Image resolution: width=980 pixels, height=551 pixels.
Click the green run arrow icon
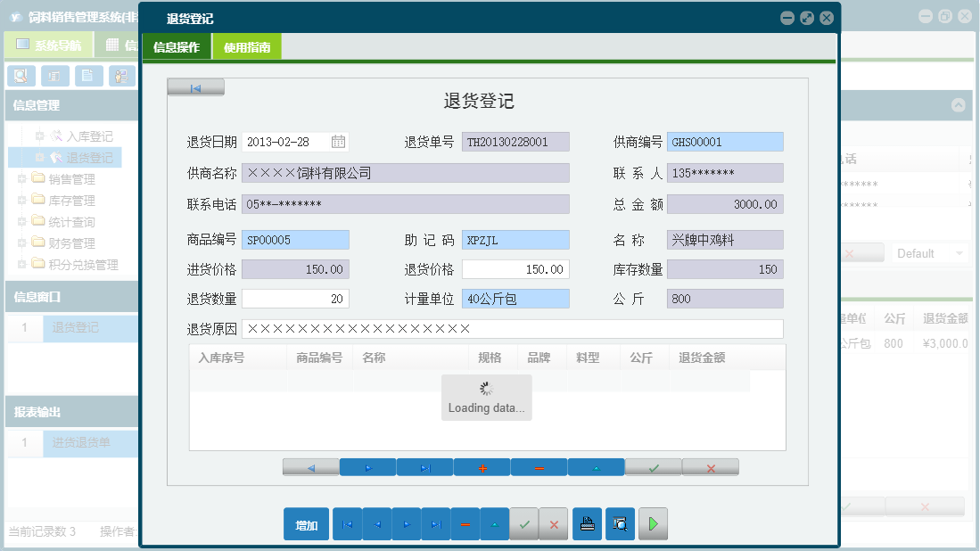[x=652, y=524]
